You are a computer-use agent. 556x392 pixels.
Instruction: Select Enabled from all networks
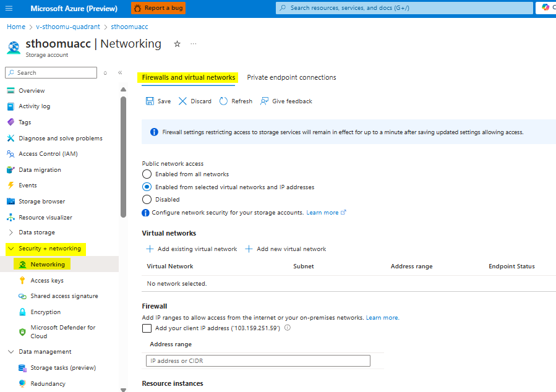click(147, 174)
